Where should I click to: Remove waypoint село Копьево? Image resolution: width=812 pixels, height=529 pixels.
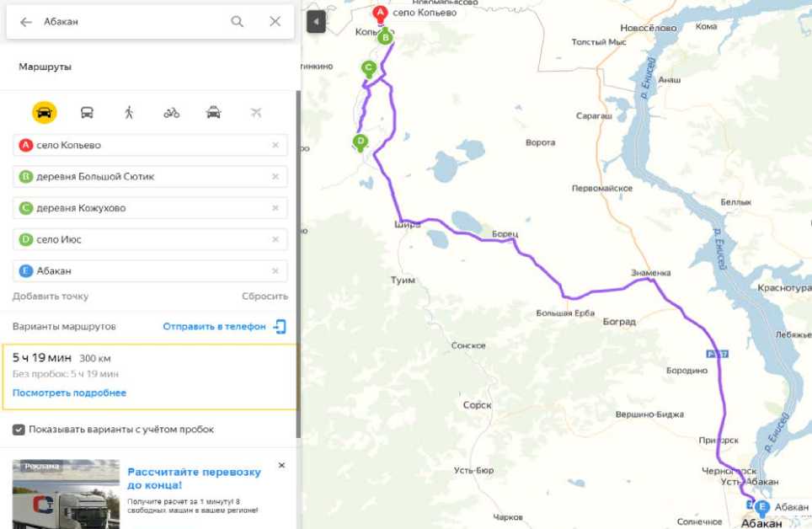275,145
